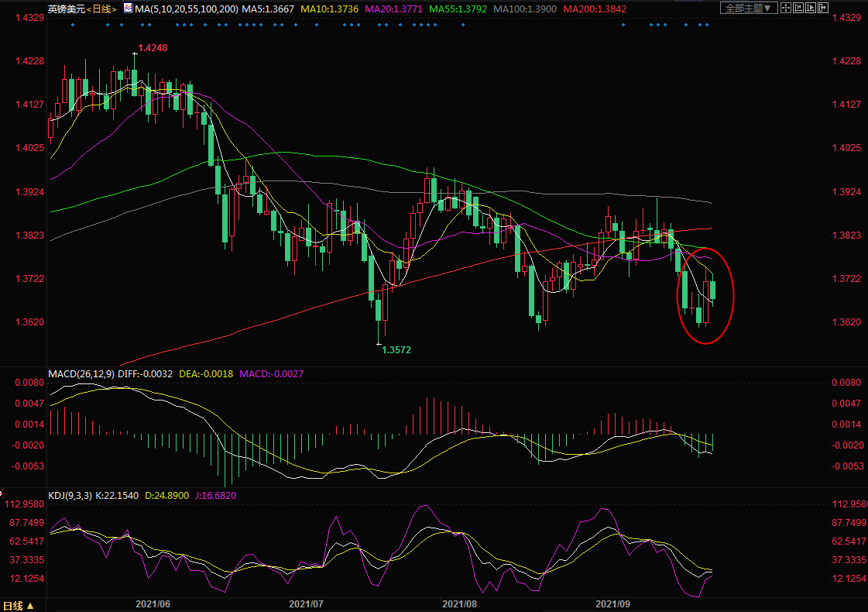The width and height of the screenshot is (868, 612).
Task: Click the MA200 red legend value
Action: click(x=595, y=9)
